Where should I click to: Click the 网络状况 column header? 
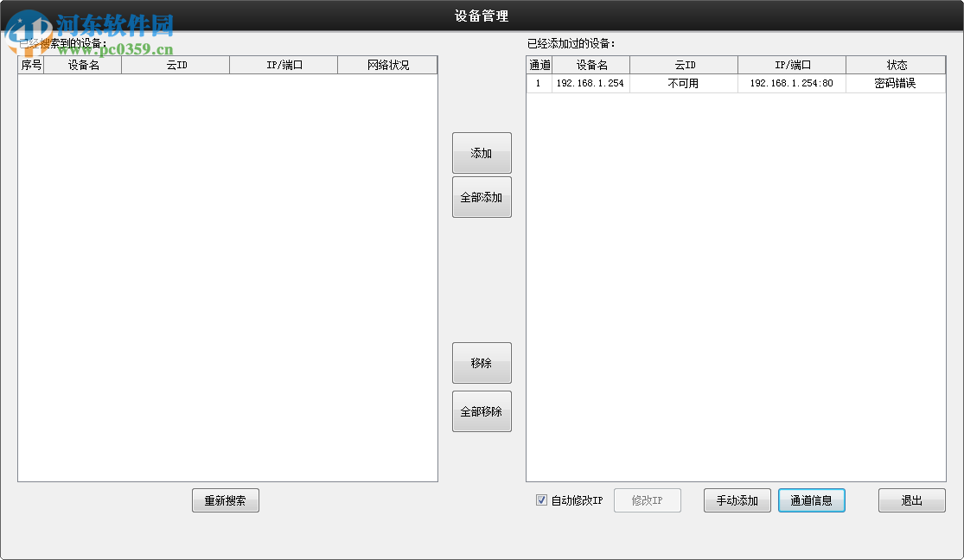coord(386,64)
